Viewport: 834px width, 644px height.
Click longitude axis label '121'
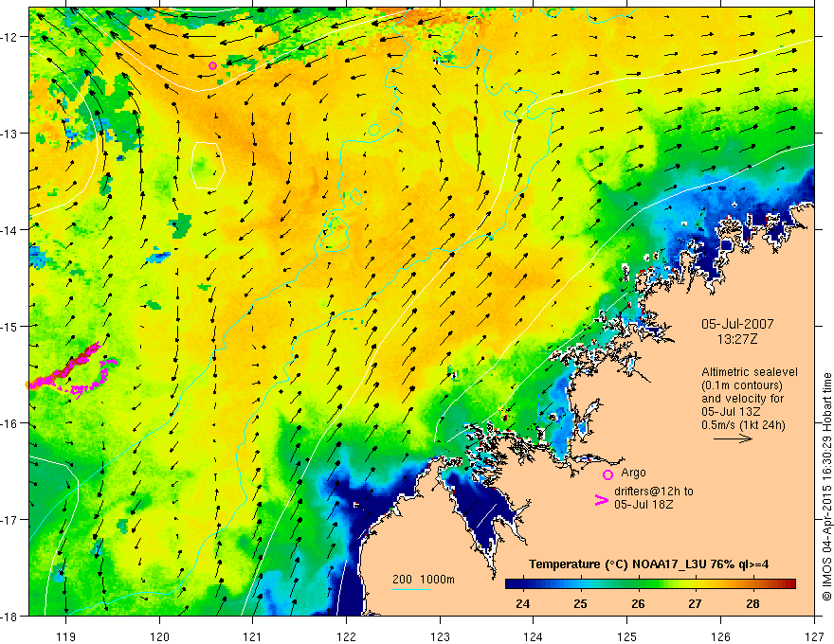point(253,636)
